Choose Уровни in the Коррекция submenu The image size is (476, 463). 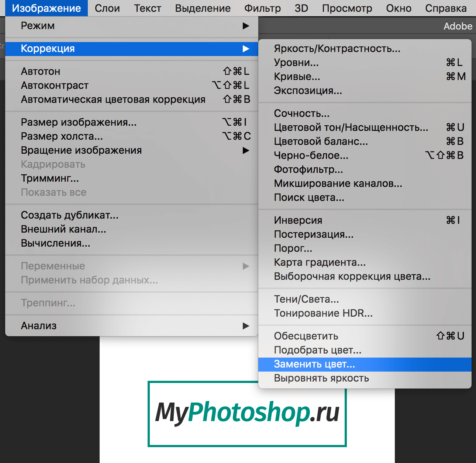296,62
